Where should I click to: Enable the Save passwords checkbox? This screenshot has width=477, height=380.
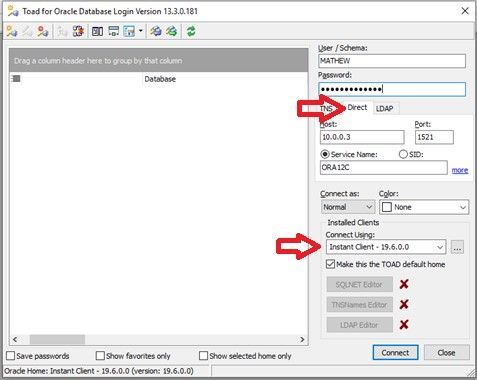(x=11, y=356)
